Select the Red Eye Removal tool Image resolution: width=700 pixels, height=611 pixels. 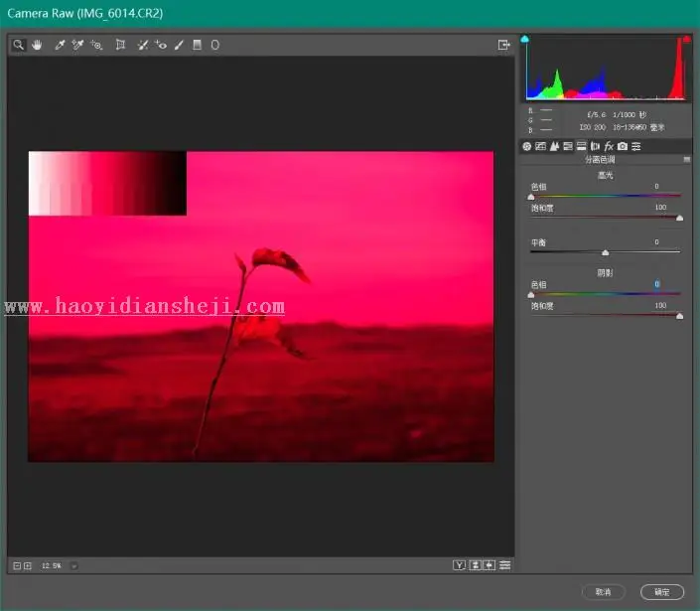pyautogui.click(x=161, y=45)
